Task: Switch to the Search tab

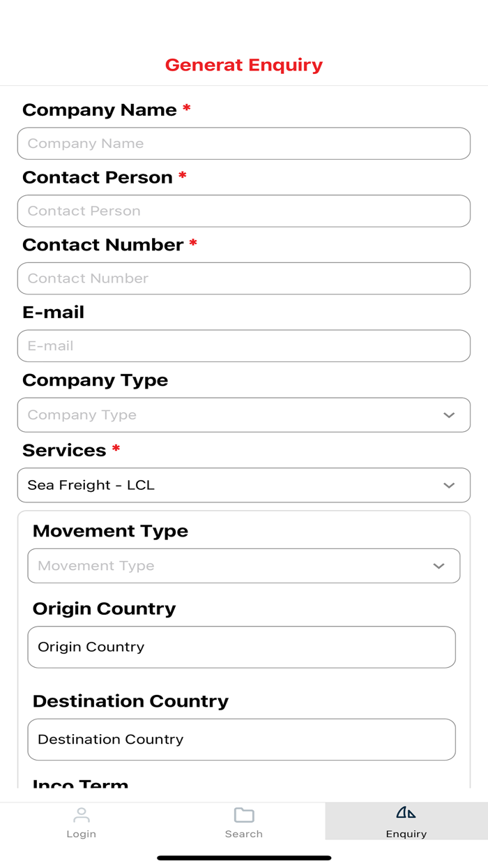Action: click(243, 821)
